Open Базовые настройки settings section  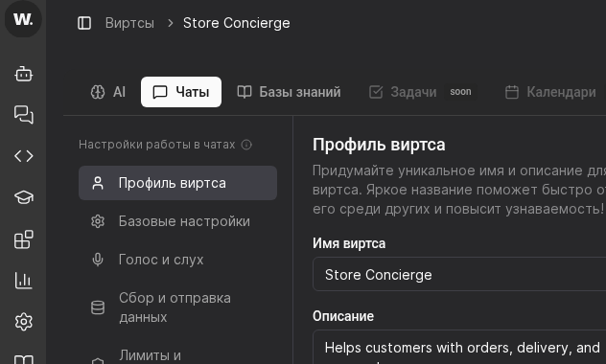point(177,221)
